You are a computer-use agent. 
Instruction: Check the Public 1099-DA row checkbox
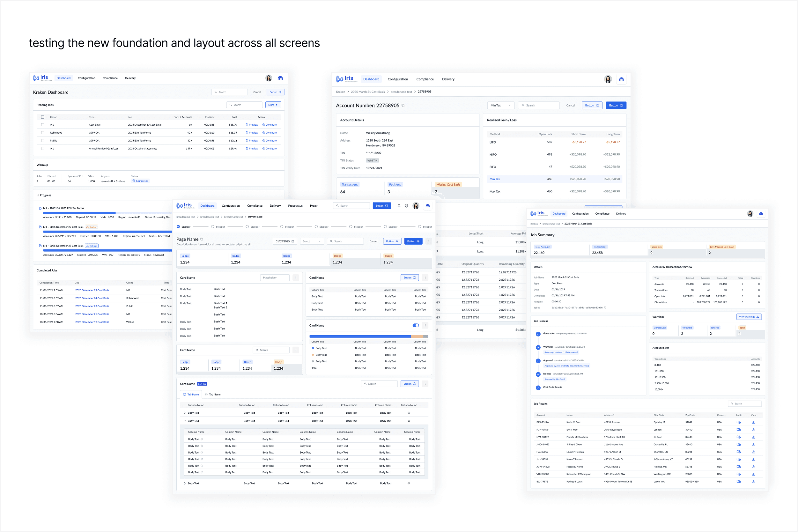click(x=43, y=140)
